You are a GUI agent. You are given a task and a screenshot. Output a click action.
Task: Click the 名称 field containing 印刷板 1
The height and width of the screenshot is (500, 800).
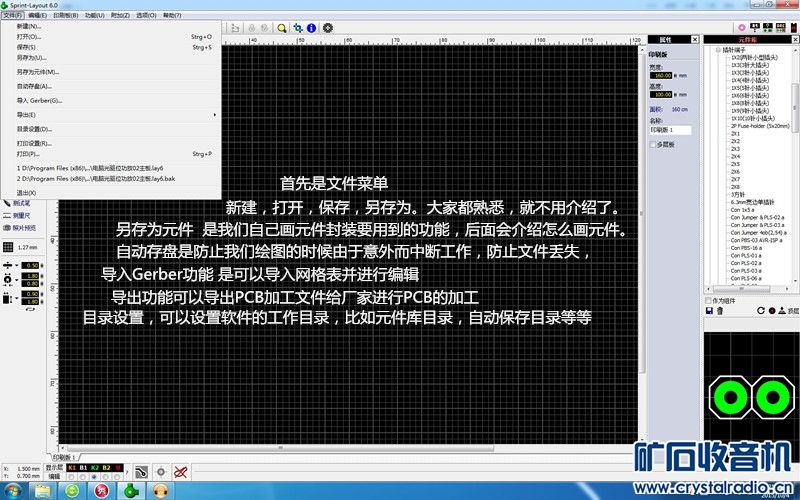coord(670,130)
